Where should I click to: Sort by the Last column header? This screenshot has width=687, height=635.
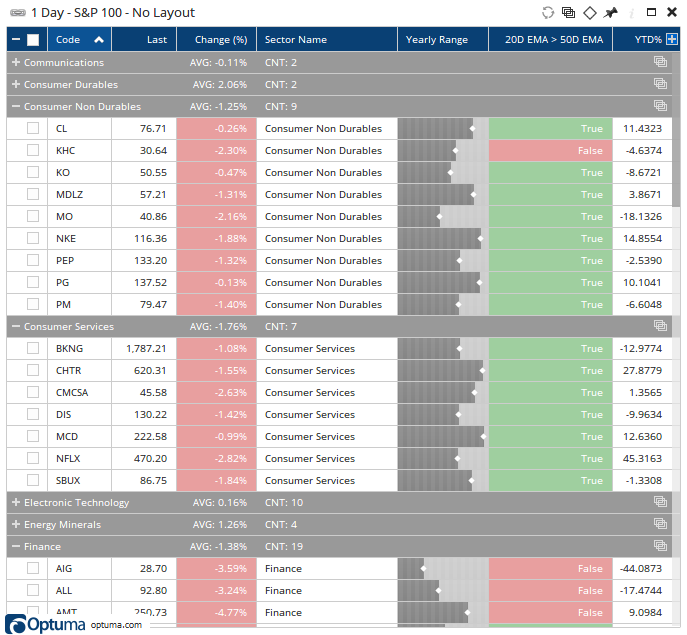(144, 39)
